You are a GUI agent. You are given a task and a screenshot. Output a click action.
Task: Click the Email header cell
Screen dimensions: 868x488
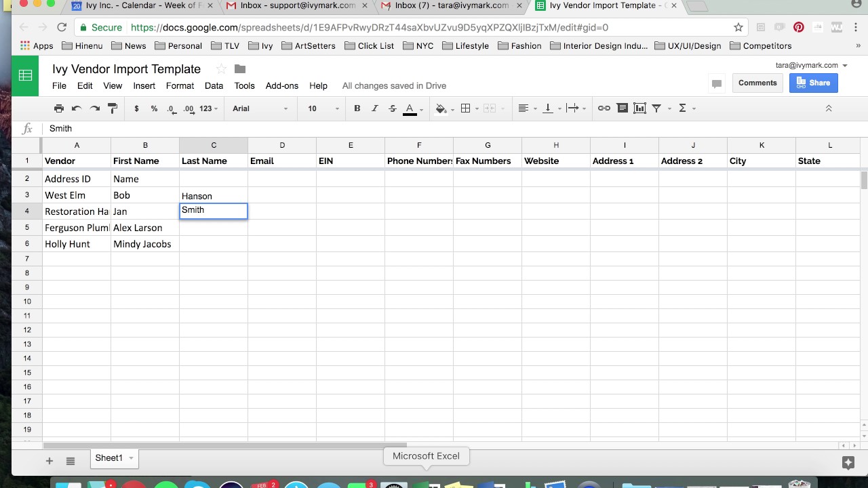282,161
